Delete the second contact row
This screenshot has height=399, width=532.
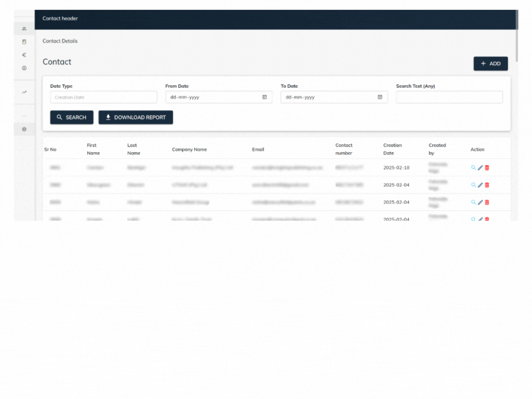tap(487, 185)
